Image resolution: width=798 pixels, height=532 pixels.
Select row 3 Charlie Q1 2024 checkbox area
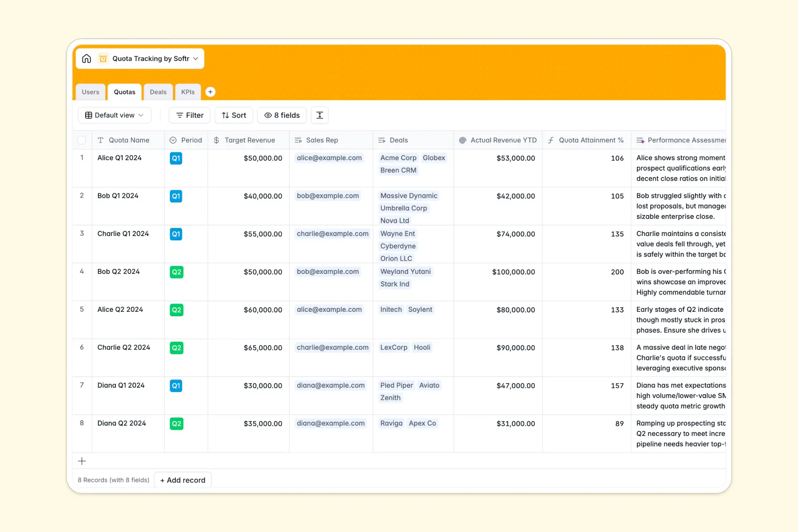click(82, 234)
